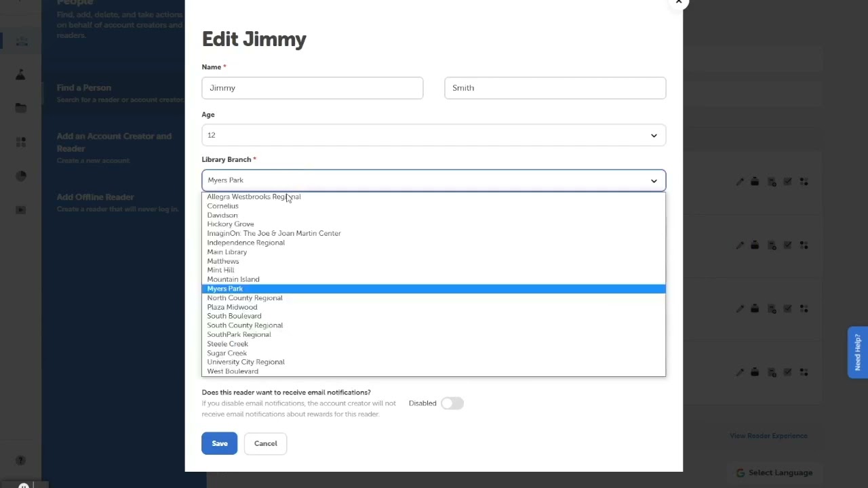Open the People section sidebar icon
868x488 pixels.
coord(21,41)
